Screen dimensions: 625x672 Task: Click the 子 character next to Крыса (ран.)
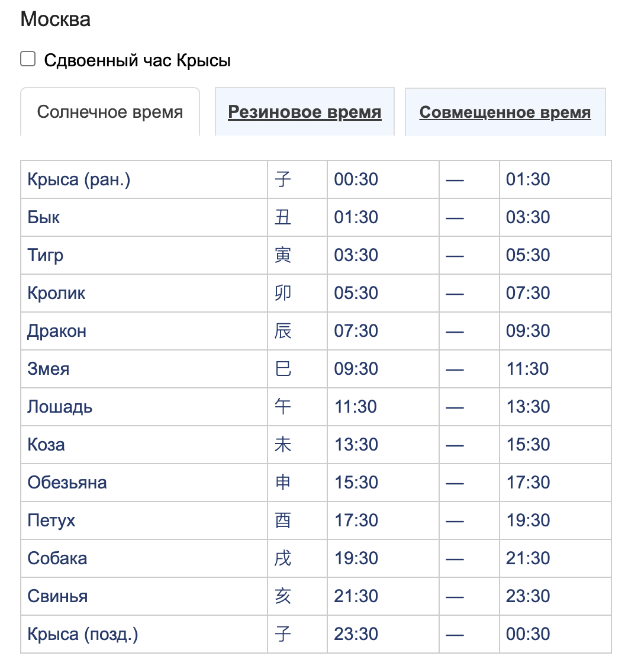click(x=284, y=179)
